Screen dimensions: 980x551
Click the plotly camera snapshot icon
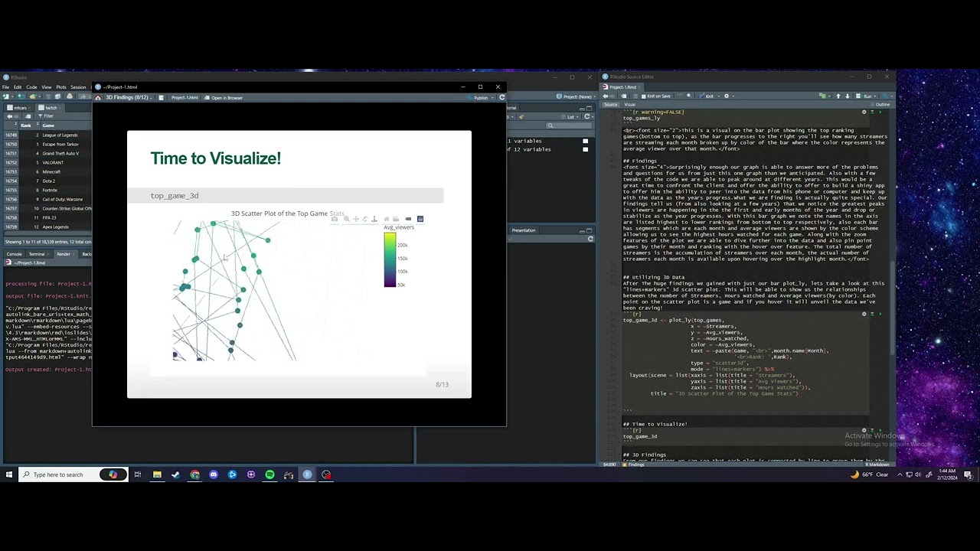335,220
